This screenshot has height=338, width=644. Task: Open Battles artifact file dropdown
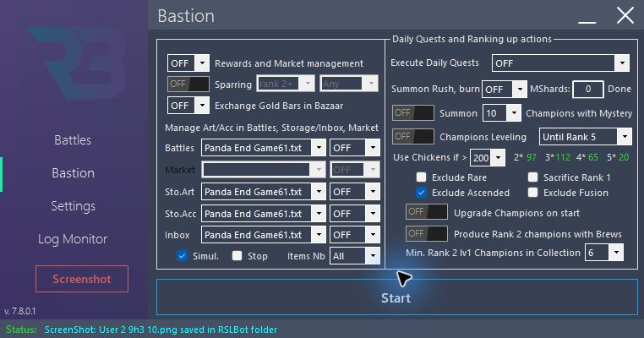click(x=264, y=148)
